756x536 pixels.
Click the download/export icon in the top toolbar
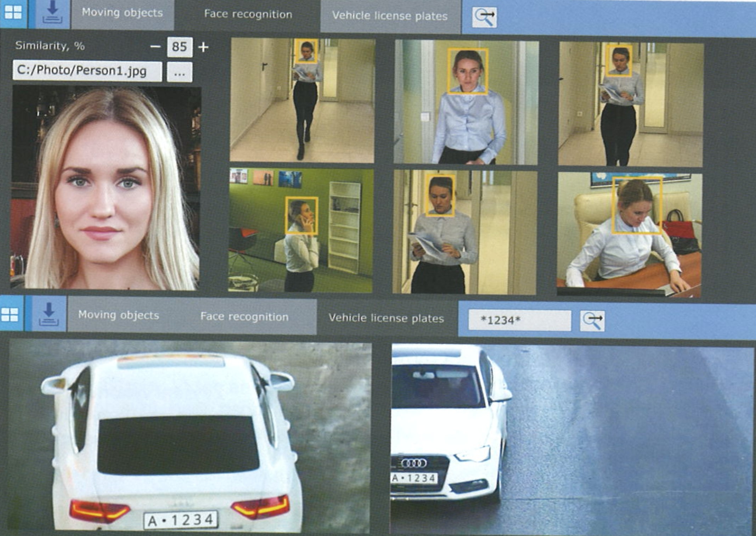(x=52, y=13)
